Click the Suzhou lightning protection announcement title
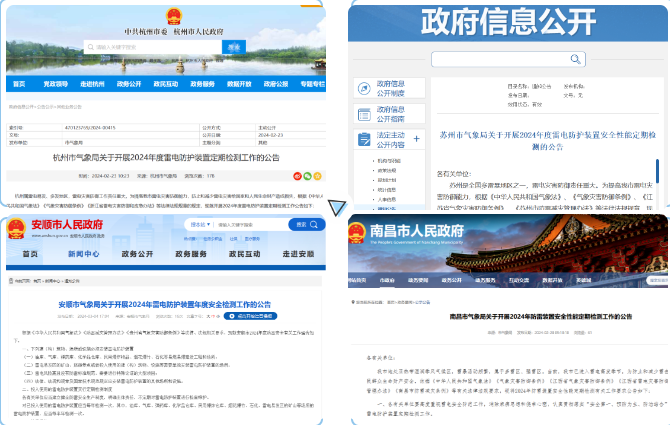Screen dimensions: 670x425 pyautogui.click(x=548, y=139)
